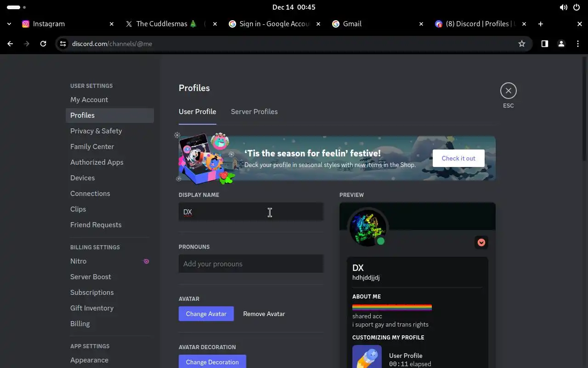Open Appearance settings

pyautogui.click(x=109, y=360)
